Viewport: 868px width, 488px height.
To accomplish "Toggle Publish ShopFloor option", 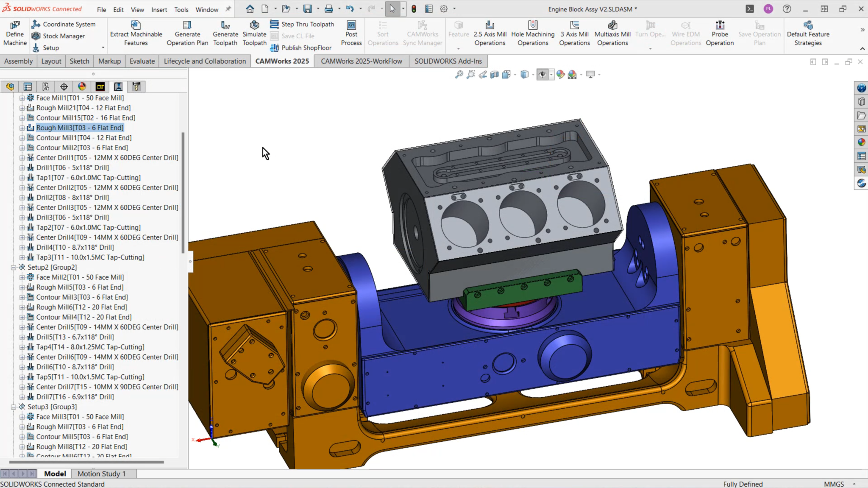I will coord(301,47).
